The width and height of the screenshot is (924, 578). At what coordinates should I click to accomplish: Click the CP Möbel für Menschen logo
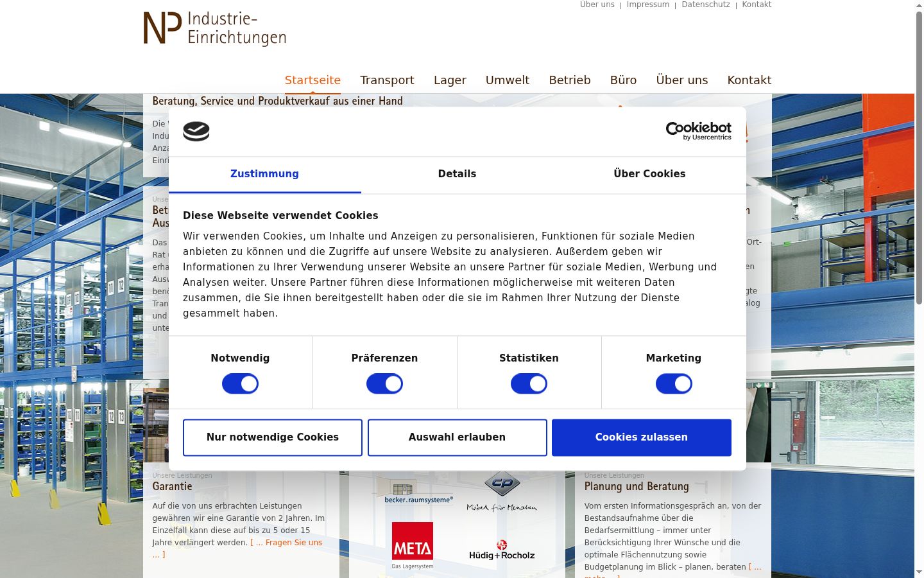pos(502,491)
